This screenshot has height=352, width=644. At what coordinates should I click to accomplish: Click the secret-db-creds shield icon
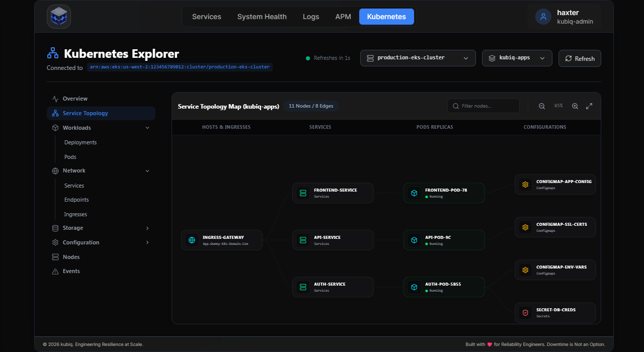pos(525,313)
